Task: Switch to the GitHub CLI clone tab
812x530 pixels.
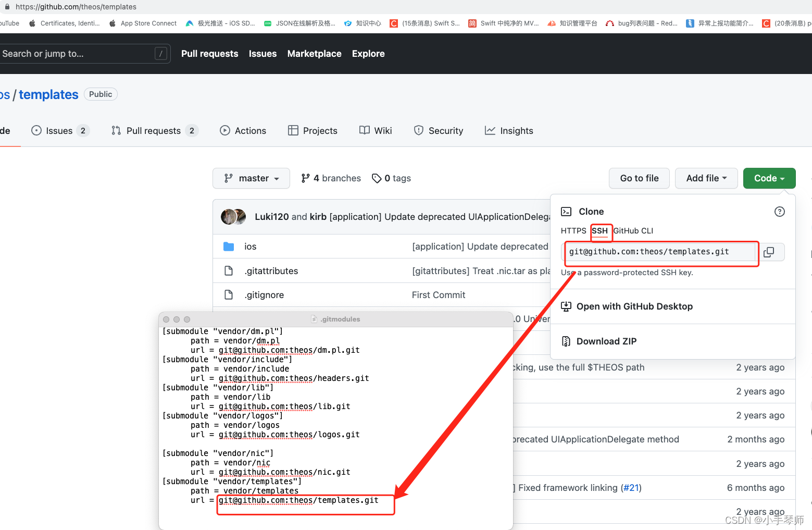Action: (633, 231)
